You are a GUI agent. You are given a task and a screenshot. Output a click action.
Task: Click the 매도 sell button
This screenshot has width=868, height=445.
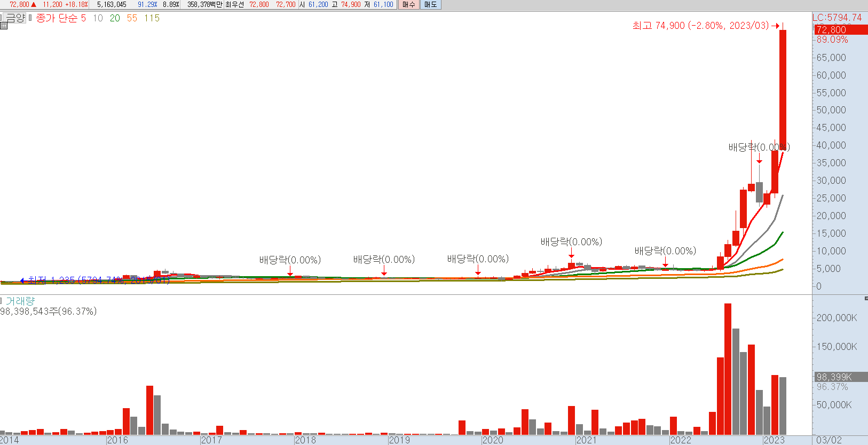point(430,5)
